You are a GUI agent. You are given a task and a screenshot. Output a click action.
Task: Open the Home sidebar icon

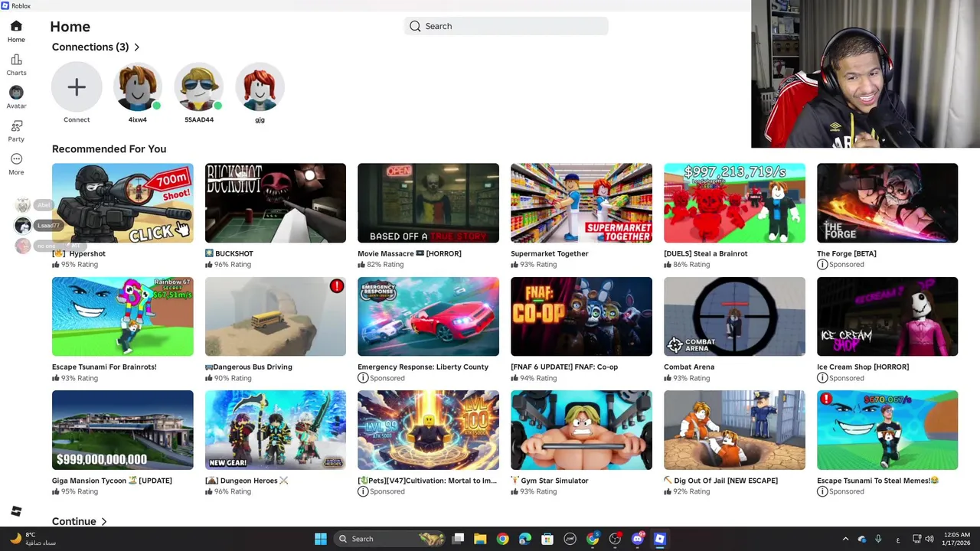(x=16, y=31)
